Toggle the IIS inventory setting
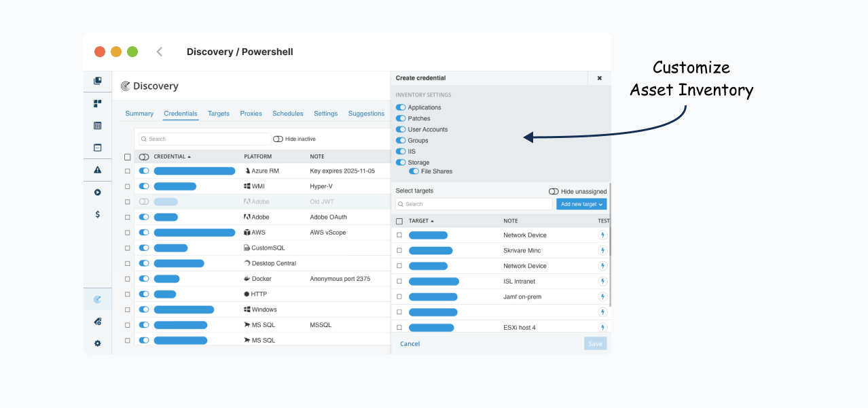This screenshot has height=408, width=868. 401,152
